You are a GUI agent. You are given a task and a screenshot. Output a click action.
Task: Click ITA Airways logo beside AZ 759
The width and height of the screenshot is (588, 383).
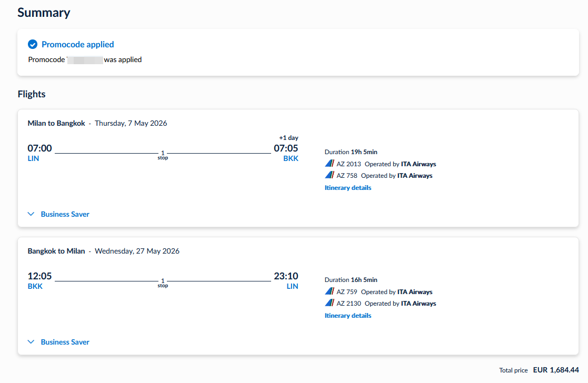click(x=330, y=291)
